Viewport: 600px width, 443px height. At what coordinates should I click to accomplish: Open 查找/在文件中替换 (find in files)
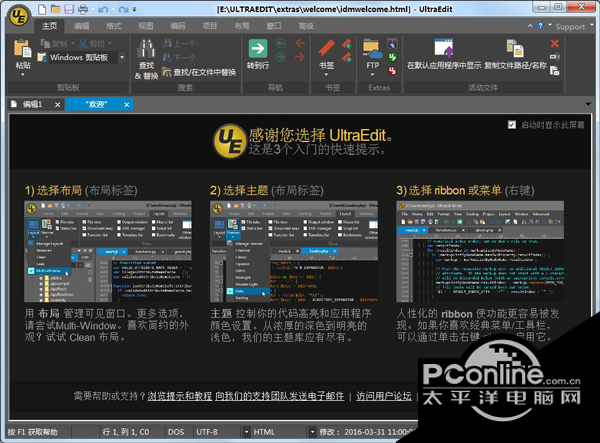pyautogui.click(x=199, y=72)
